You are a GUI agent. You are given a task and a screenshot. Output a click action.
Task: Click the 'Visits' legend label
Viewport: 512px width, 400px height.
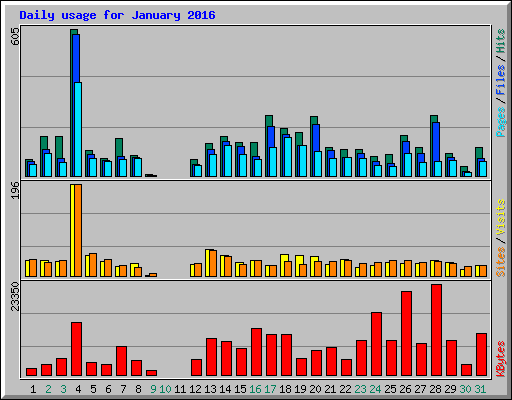coord(500,218)
